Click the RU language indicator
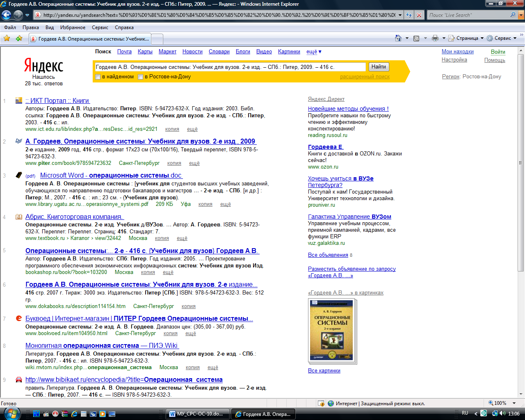This screenshot has width=525, height=420. click(465, 413)
